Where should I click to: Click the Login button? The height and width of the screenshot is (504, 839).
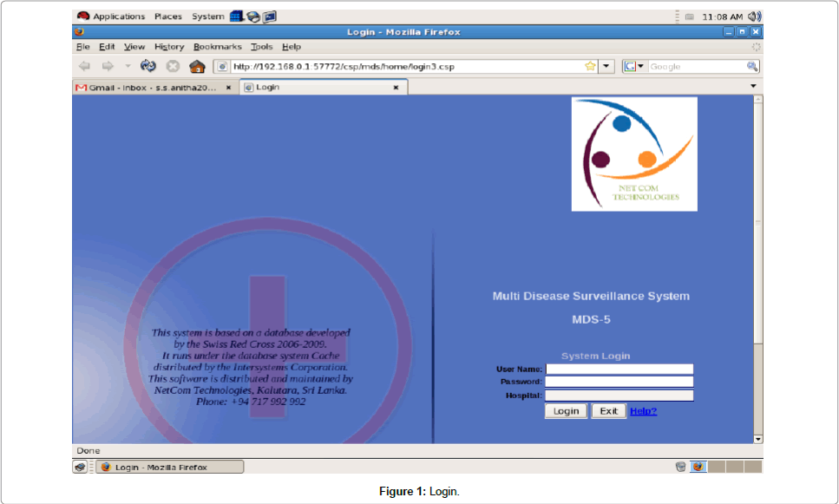point(566,411)
